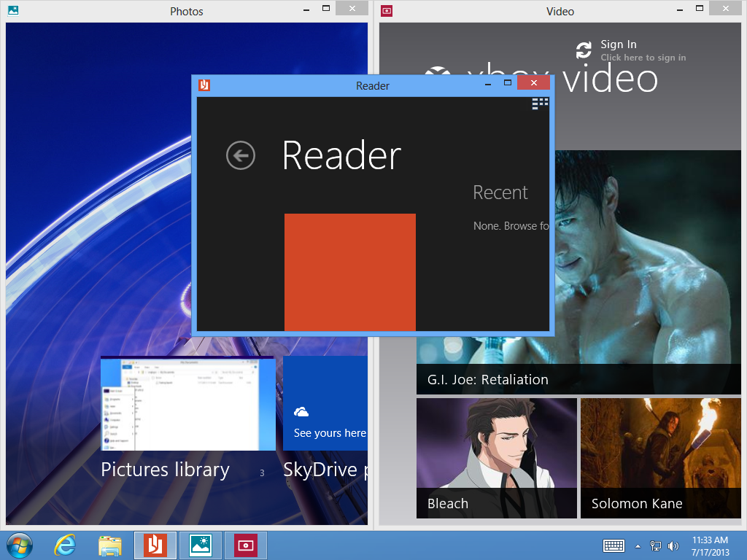747x560 pixels.
Task: Click the orange tile in Reader
Action: tap(349, 271)
